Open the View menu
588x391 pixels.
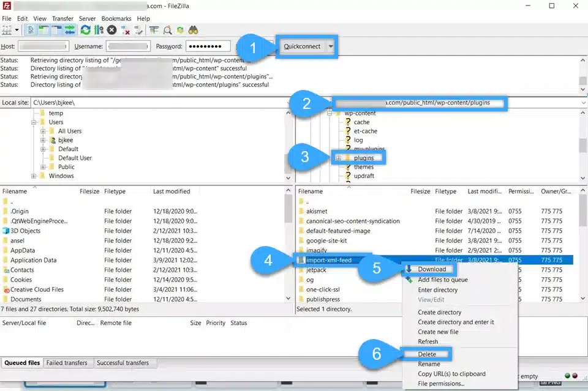click(x=40, y=18)
